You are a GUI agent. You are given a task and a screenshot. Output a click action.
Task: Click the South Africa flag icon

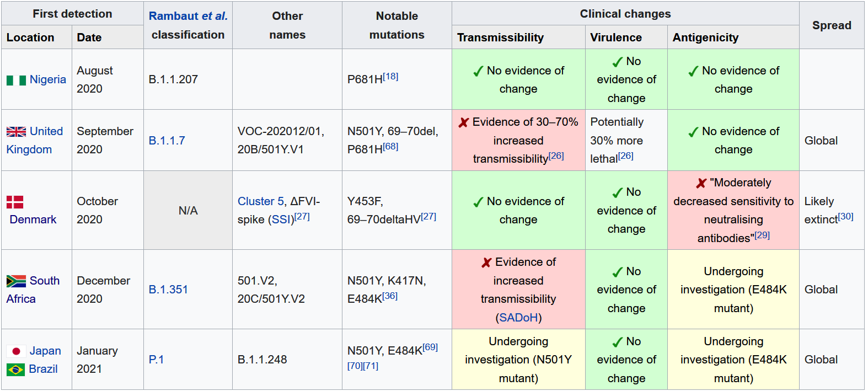[x=16, y=281]
